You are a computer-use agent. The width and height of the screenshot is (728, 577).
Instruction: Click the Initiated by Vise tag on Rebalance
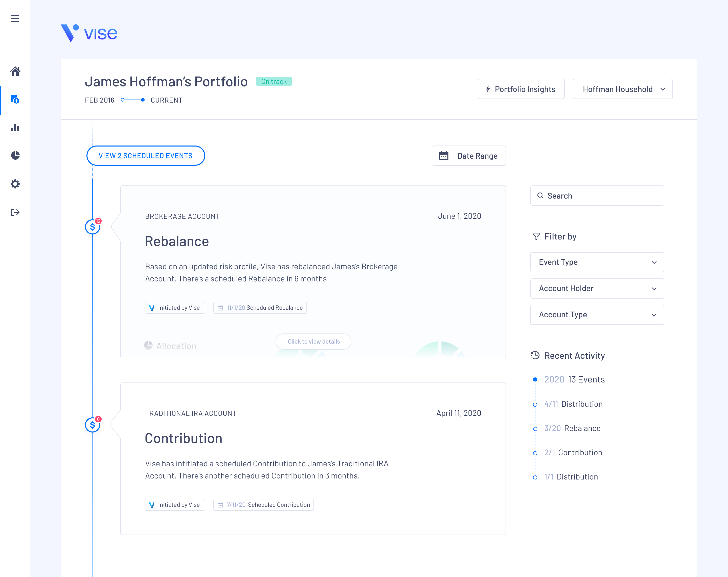click(175, 308)
